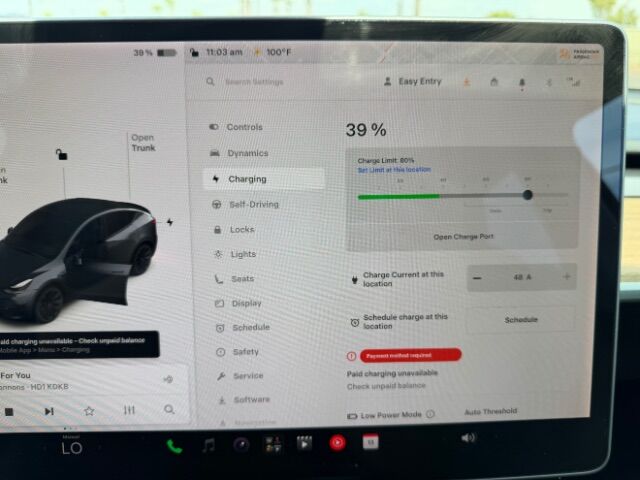640x480 pixels.
Task: Open the Software settings
Action: pyautogui.click(x=244, y=400)
